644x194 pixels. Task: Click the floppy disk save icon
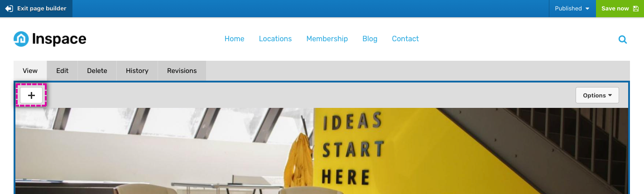pos(635,9)
